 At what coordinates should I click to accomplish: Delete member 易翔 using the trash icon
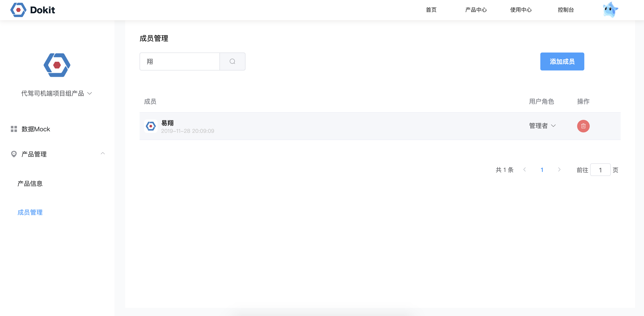pyautogui.click(x=583, y=126)
